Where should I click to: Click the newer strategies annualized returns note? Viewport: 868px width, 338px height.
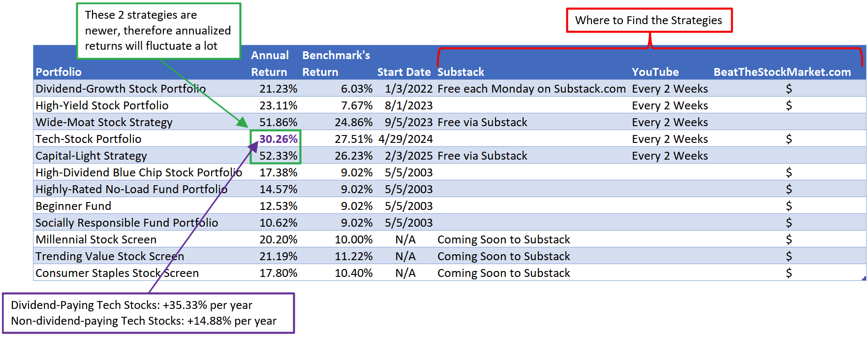[158, 31]
